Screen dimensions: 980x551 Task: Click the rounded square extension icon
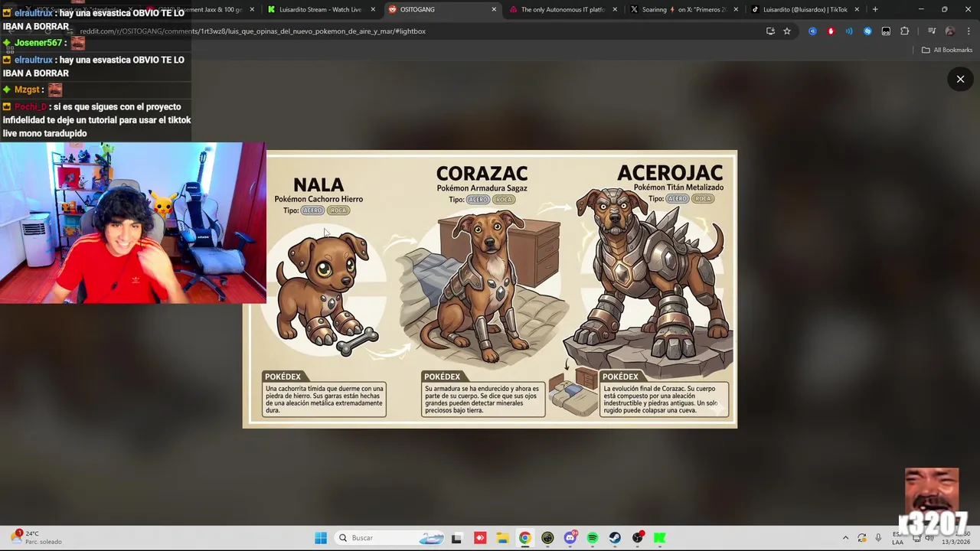886,31
